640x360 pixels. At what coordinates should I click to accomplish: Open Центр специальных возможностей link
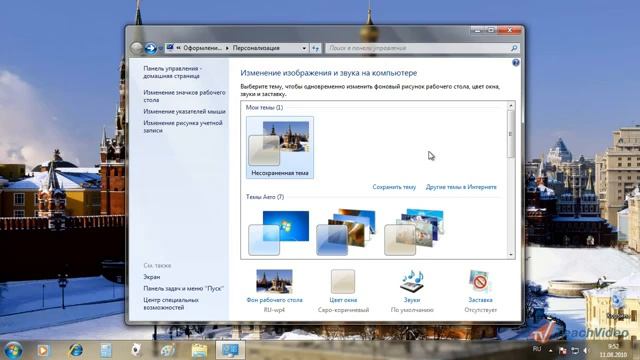[x=171, y=304]
